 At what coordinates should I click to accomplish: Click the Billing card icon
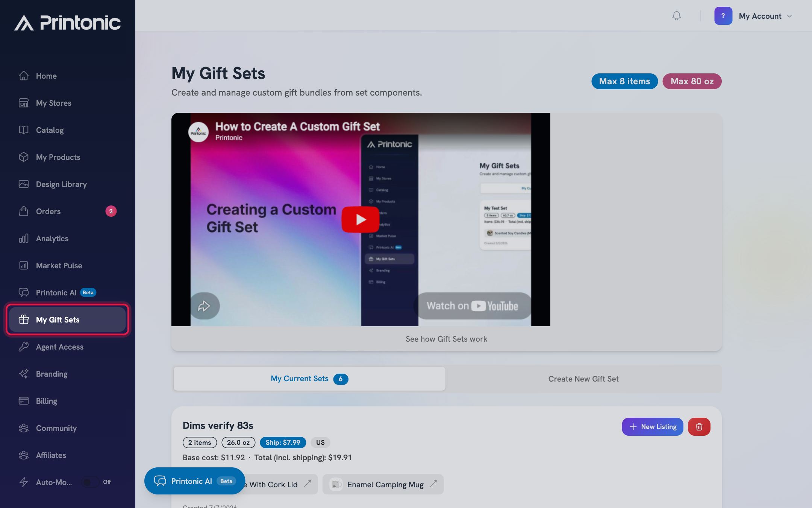pos(24,401)
